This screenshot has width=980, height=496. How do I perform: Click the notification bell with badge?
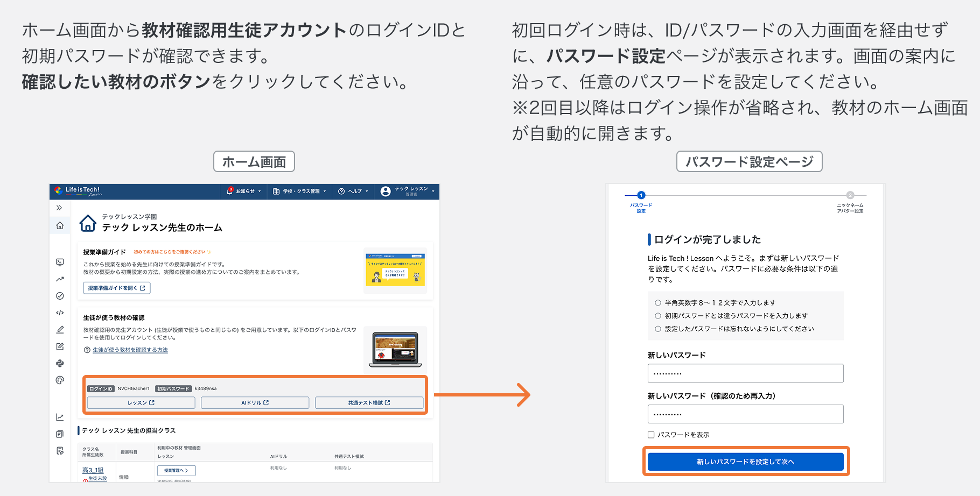click(x=230, y=191)
